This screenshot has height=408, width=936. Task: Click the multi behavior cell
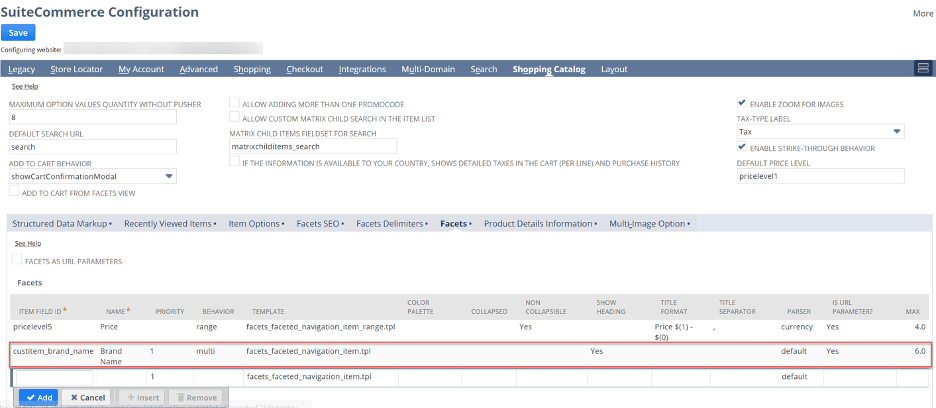click(x=205, y=351)
